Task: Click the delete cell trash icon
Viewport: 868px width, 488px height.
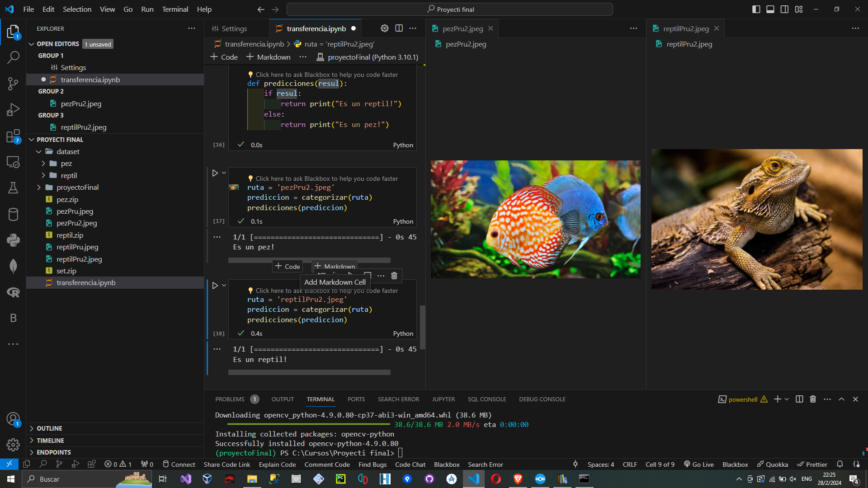Action: 394,276
